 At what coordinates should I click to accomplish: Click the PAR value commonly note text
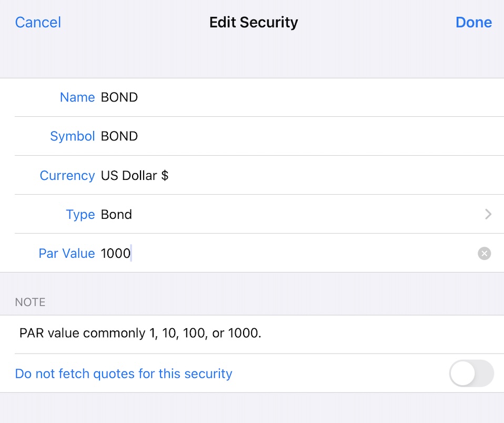(140, 333)
